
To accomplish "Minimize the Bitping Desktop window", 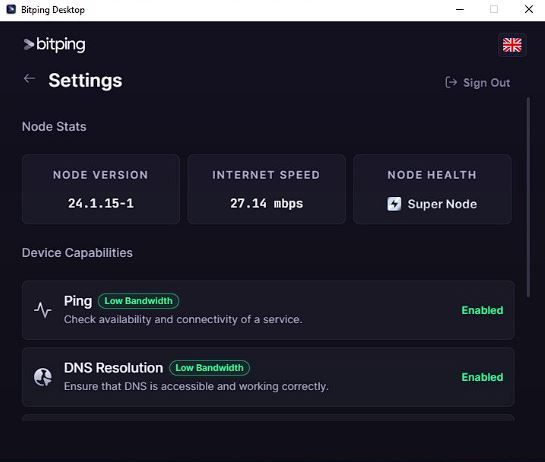I will point(459,10).
